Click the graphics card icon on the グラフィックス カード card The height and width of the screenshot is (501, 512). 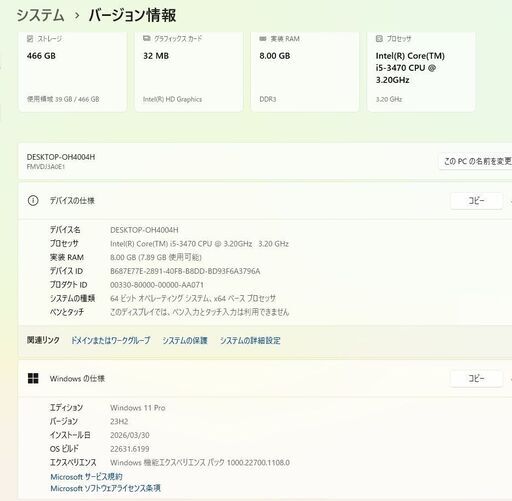[x=146, y=38]
